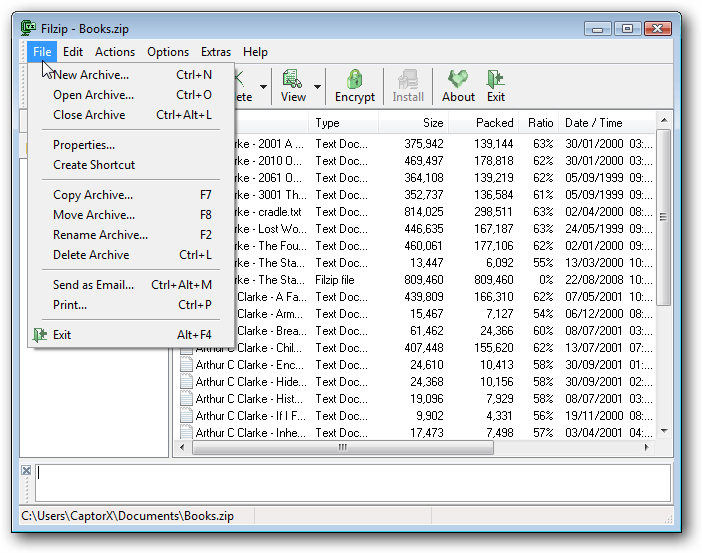Viewport: 702px width, 553px height.
Task: Sort by the Packed column header
Action: pos(484,123)
